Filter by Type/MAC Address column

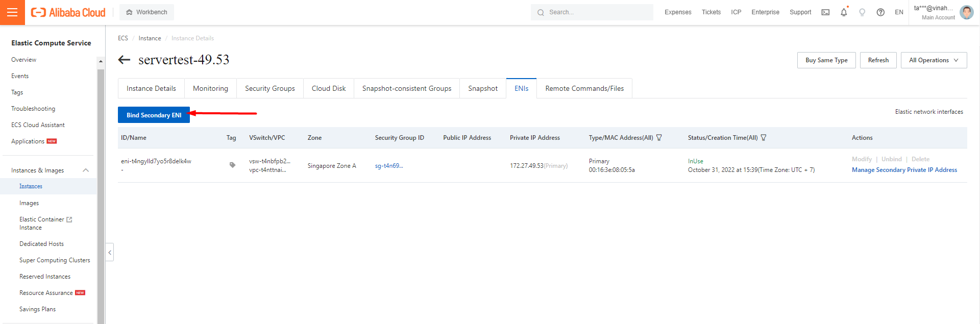659,138
